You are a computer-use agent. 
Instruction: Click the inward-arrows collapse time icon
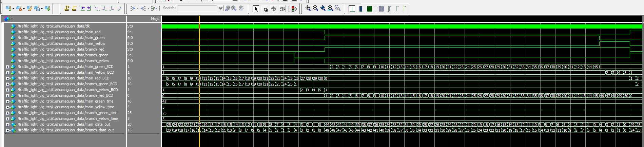coord(133,8)
